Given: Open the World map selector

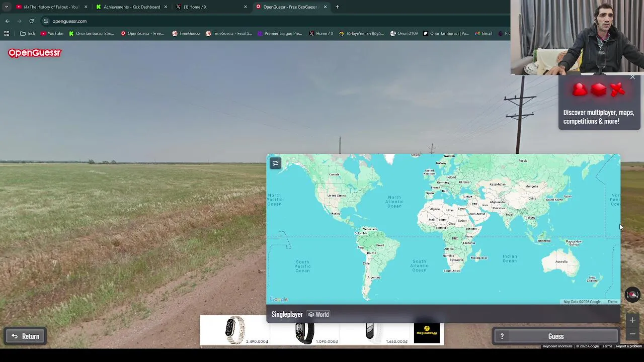Looking at the screenshot, I should 318,314.
